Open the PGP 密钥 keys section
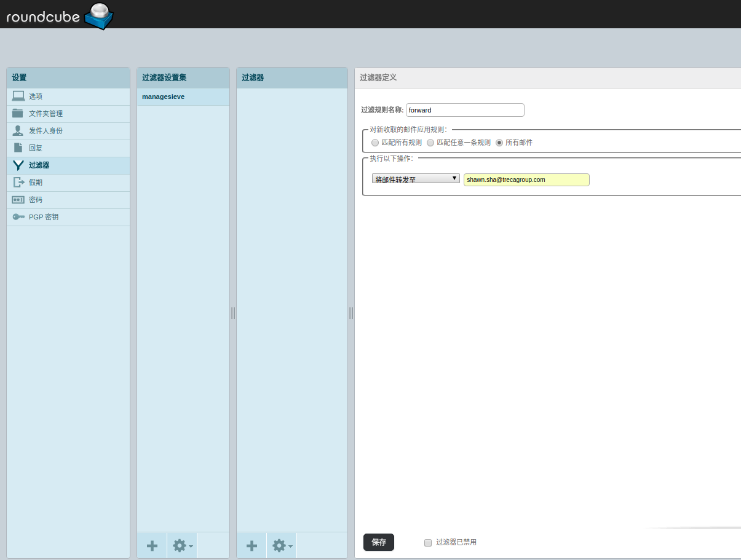This screenshot has height=560, width=741. point(44,216)
